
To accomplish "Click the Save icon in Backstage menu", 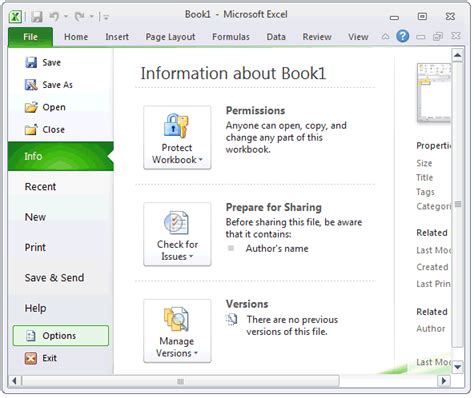I will click(31, 62).
